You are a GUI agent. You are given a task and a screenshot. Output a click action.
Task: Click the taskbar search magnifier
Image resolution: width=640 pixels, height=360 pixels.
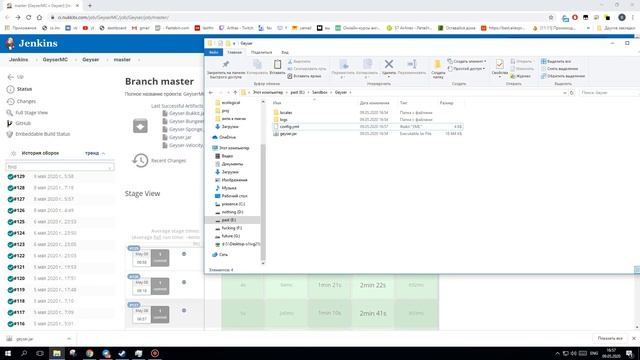tap(24, 353)
